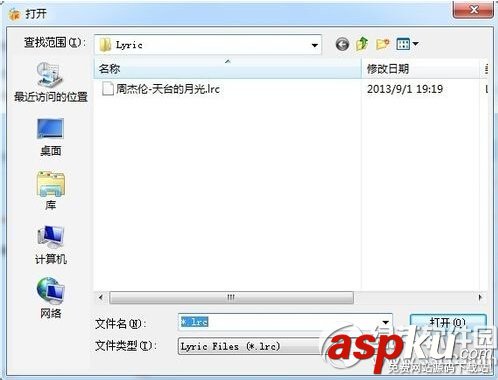Click the scrollbar left arrow
498x380 pixels.
point(101,297)
